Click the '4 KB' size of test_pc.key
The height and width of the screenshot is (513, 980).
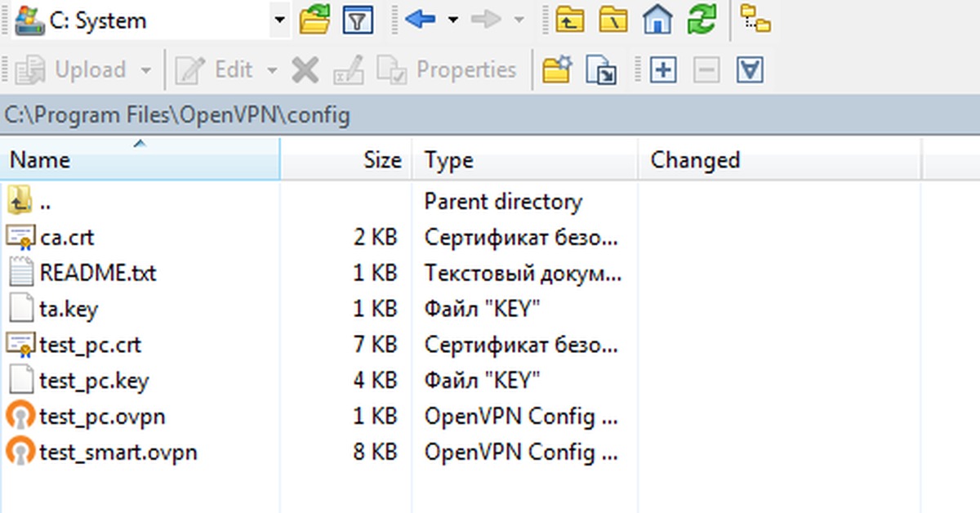coord(376,381)
